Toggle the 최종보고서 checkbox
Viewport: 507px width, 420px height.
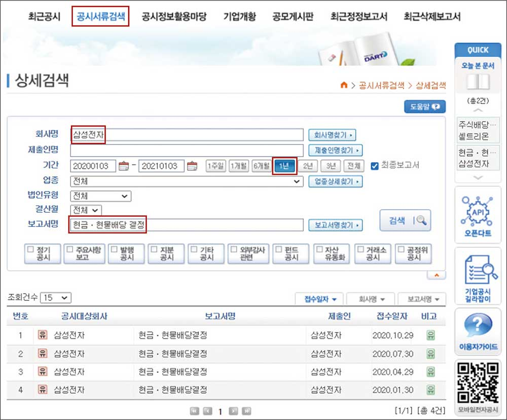[x=375, y=166]
